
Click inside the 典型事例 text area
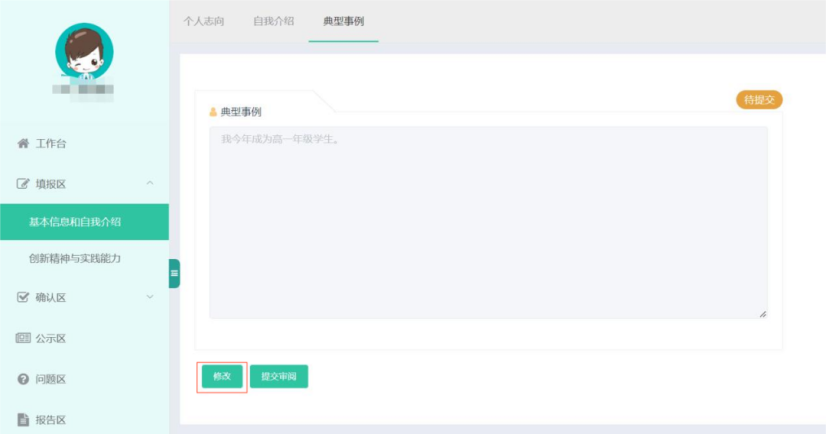(488, 222)
